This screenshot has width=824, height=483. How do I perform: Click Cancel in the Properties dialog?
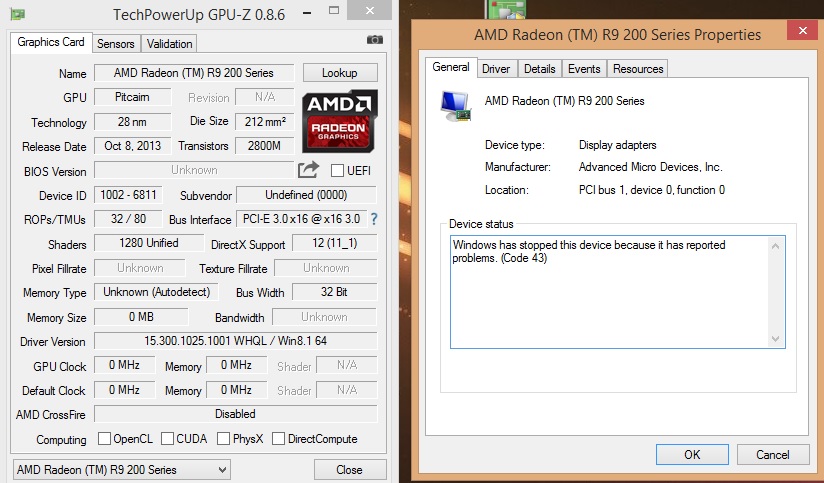pos(772,455)
